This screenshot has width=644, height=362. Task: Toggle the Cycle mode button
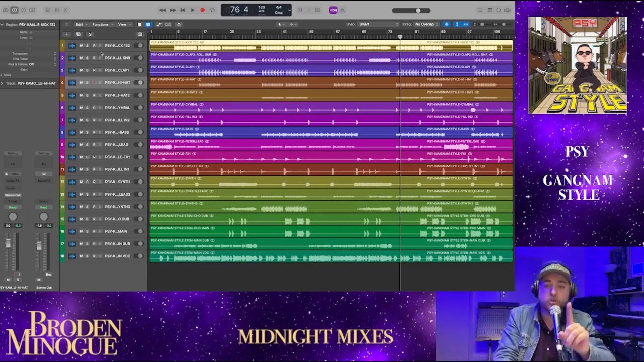(212, 10)
